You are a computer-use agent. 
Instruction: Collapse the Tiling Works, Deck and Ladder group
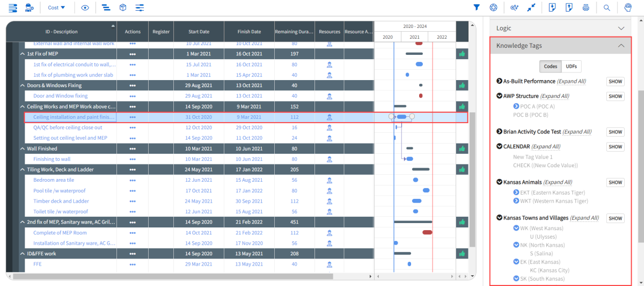[x=23, y=169]
